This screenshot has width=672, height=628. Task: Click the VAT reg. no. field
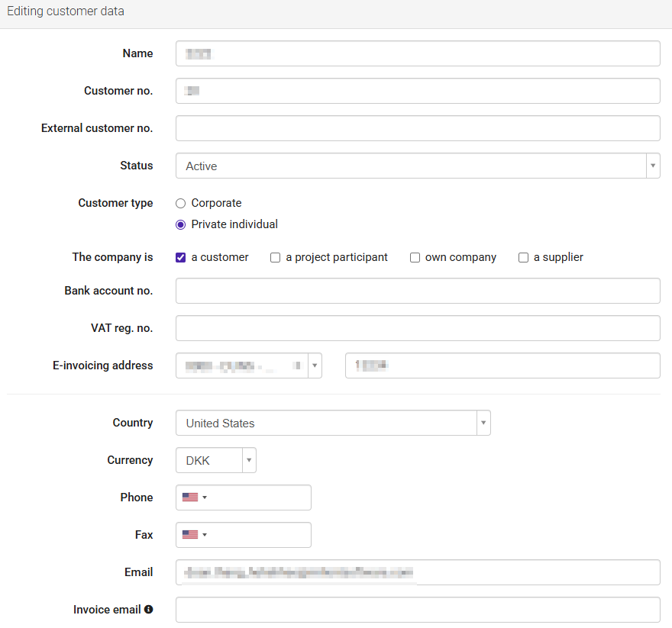418,328
